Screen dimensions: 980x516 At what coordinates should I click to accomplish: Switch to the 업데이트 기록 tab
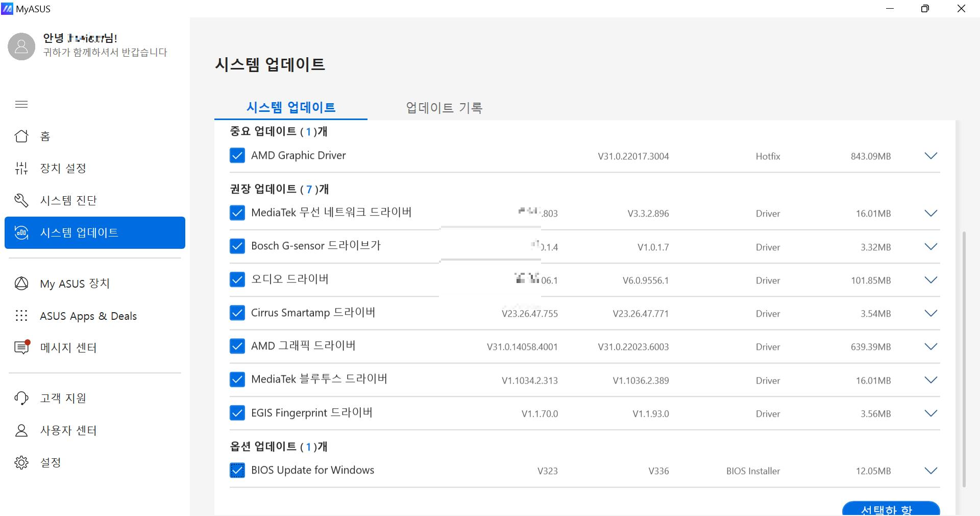click(x=444, y=107)
